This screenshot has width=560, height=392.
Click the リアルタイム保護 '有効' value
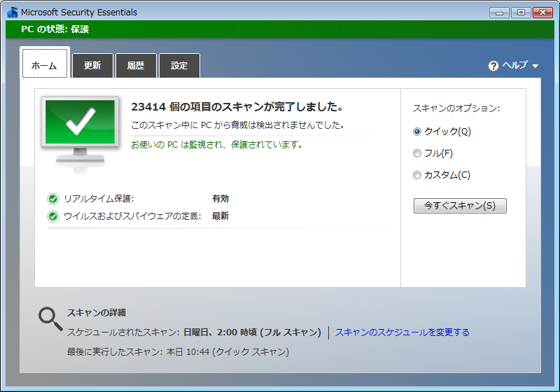point(220,199)
